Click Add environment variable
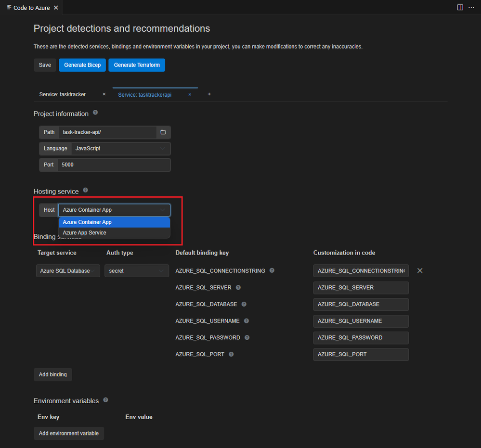Screen dimensions: 481x448 (69, 433)
